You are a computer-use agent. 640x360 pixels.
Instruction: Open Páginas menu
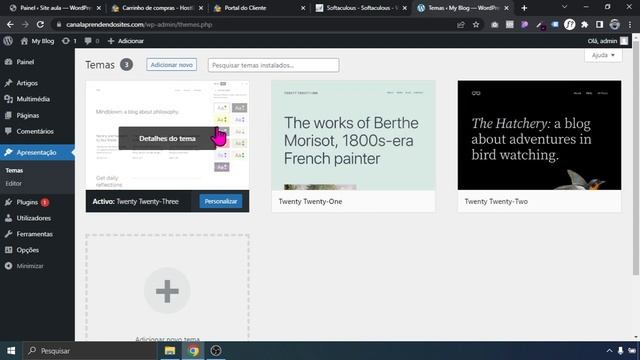(28, 116)
